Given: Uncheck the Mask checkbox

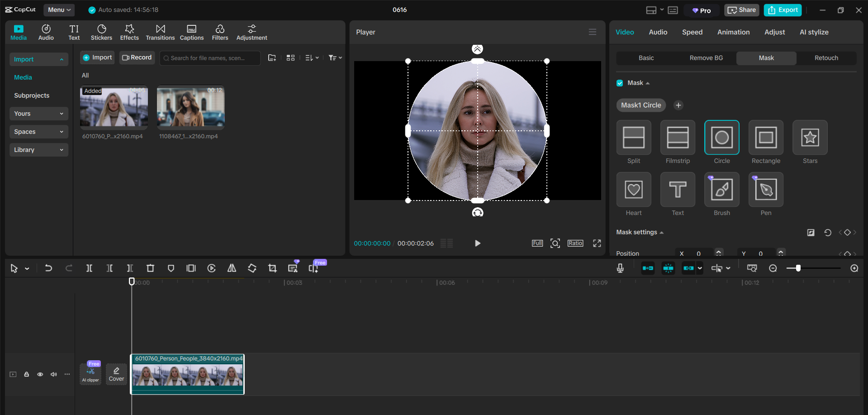Looking at the screenshot, I should (619, 83).
